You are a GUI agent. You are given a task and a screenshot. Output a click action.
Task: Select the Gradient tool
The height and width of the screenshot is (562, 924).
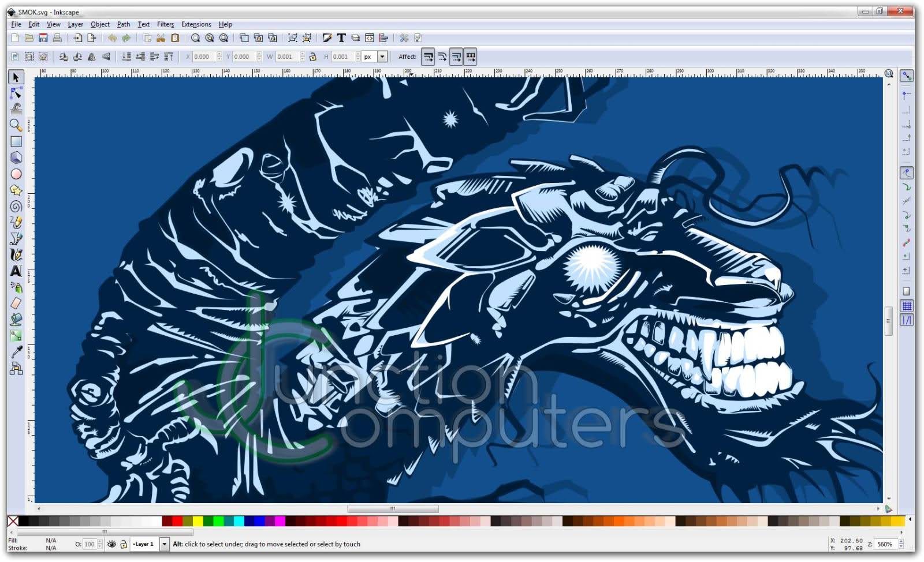(x=16, y=335)
